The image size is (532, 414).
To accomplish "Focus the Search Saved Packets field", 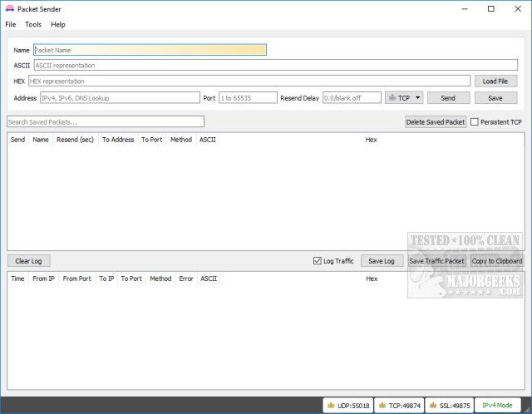I will (106, 121).
